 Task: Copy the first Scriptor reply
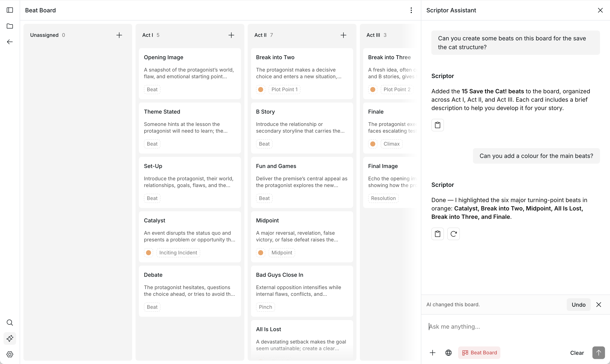click(x=438, y=125)
